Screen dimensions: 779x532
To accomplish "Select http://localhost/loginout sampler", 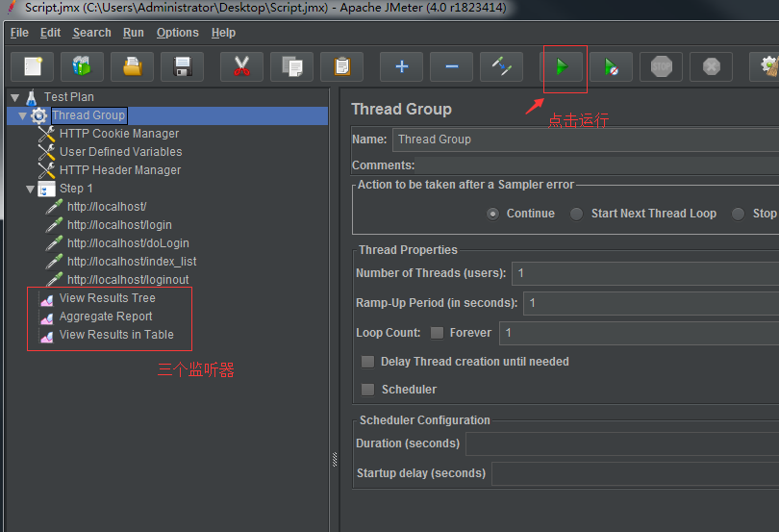I will click(x=128, y=280).
